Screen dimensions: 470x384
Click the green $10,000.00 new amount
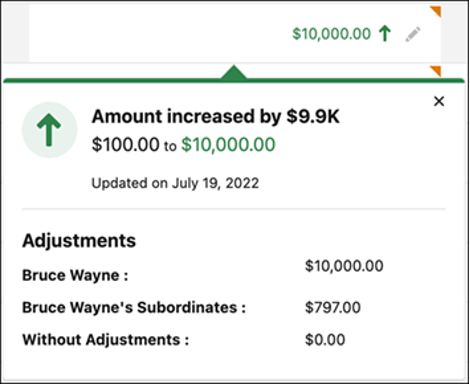click(x=228, y=145)
